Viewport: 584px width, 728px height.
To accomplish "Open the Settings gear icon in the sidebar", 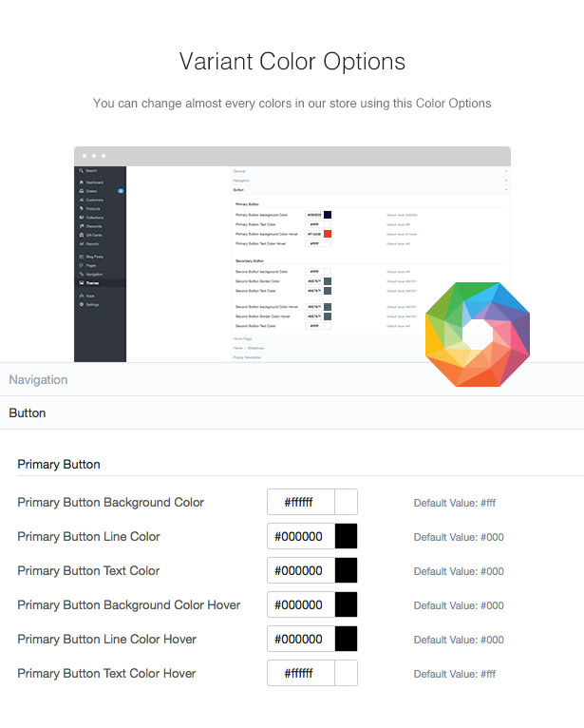I will (82, 304).
